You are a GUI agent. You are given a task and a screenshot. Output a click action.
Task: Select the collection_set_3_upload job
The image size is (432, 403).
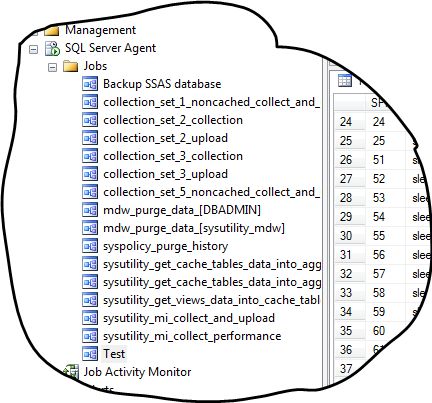coord(165,174)
